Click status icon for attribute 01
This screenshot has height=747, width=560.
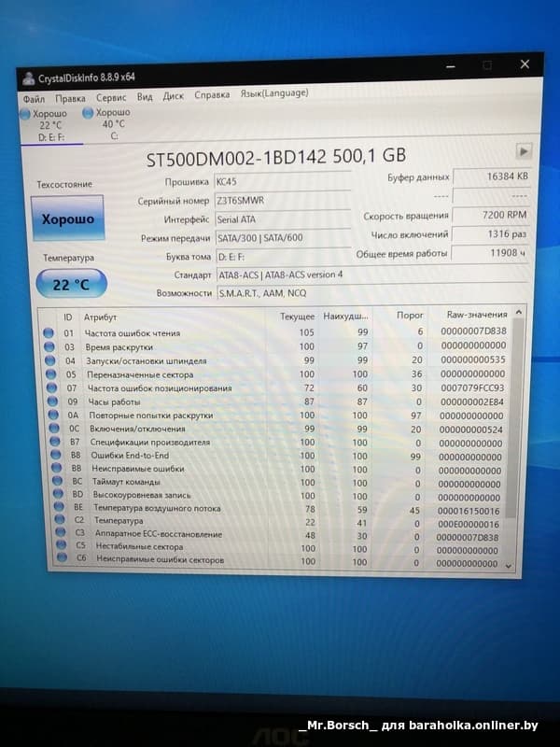[x=49, y=333]
